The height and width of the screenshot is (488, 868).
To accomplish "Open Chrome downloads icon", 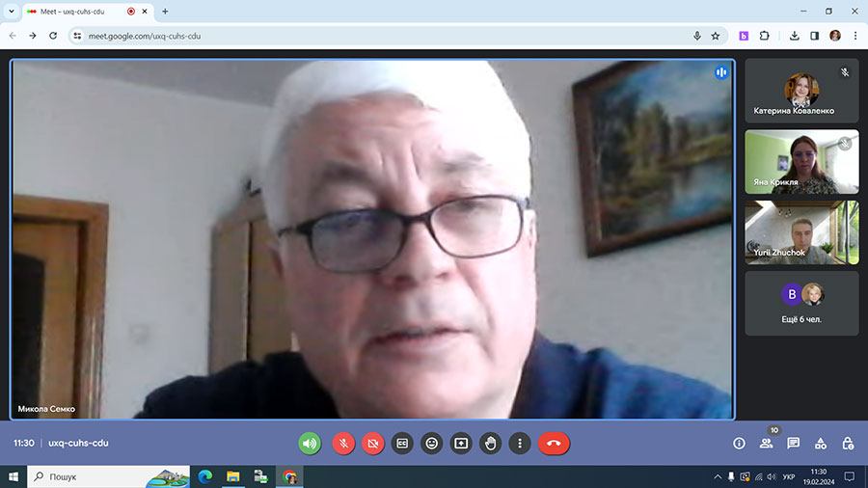I will tap(794, 36).
